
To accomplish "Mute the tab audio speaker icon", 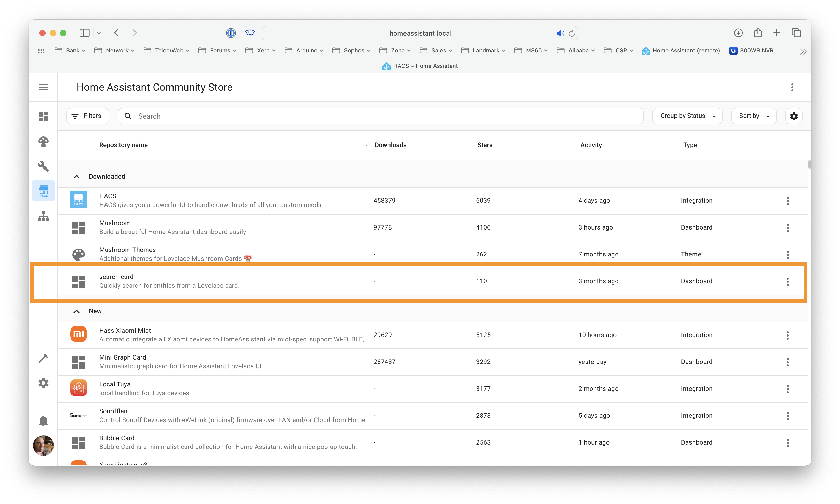I will point(560,33).
